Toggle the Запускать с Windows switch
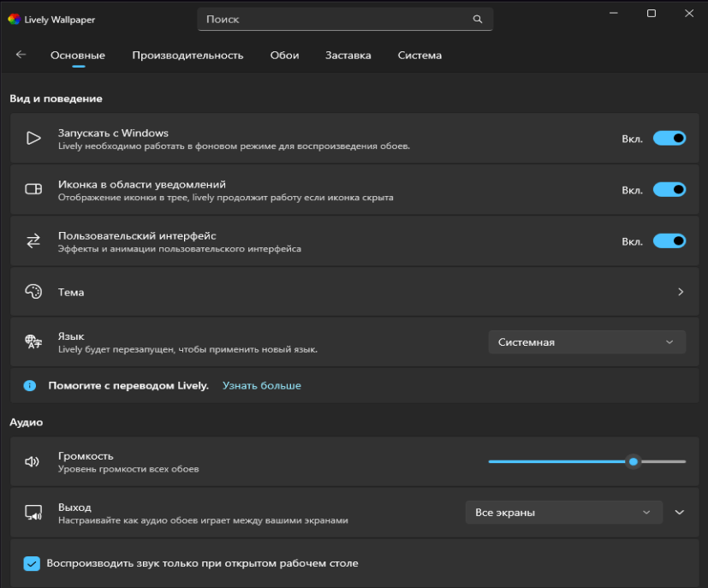The image size is (708, 588). tap(669, 138)
